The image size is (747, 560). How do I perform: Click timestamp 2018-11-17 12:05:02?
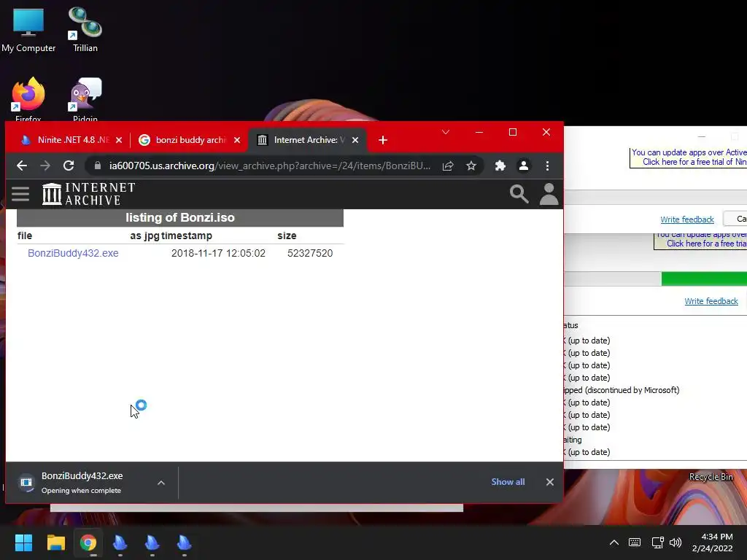tap(218, 253)
